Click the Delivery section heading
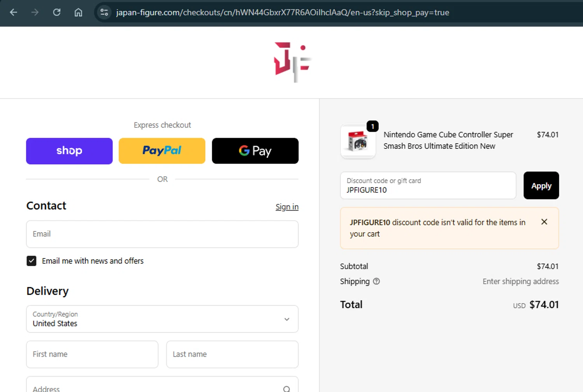Screen dimensions: 583x392 click(x=47, y=291)
